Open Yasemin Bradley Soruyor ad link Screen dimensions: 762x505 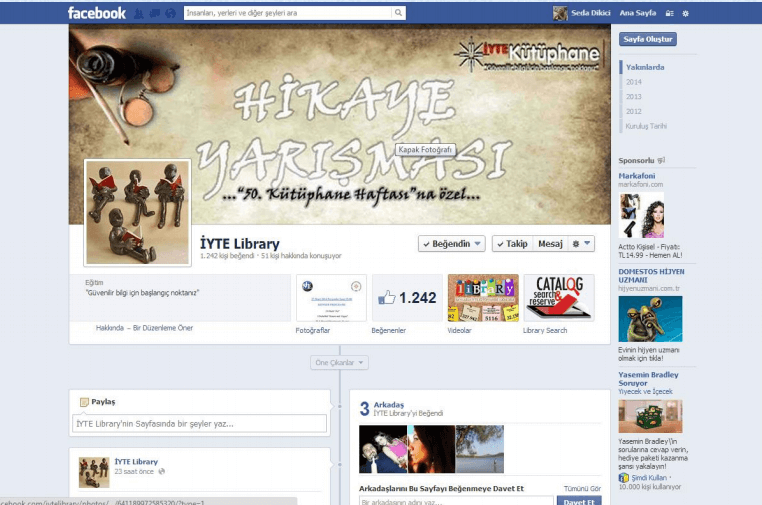click(648, 379)
